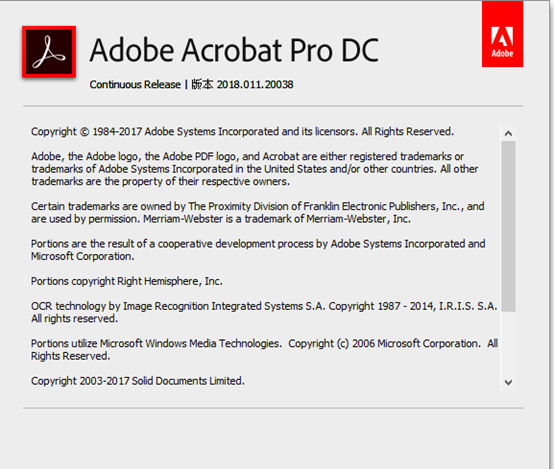The width and height of the screenshot is (554, 469).
Task: Click the Merriam-Webster trademark sentence
Action: tap(277, 219)
